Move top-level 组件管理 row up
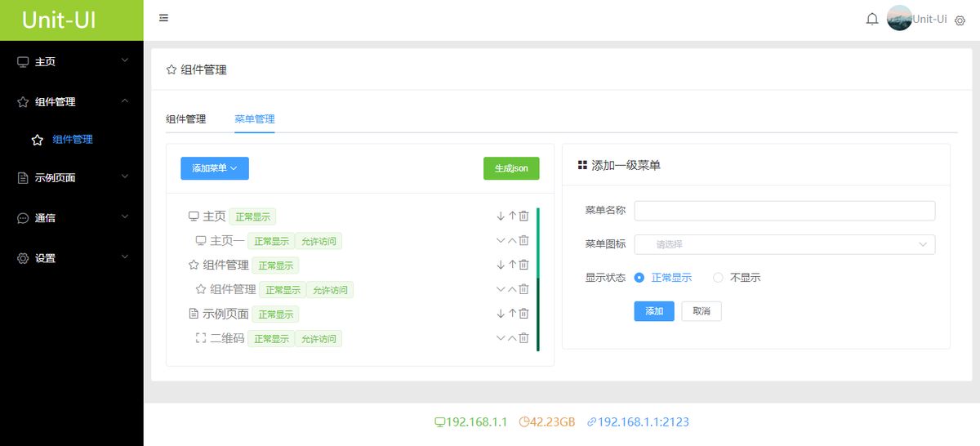 point(513,265)
